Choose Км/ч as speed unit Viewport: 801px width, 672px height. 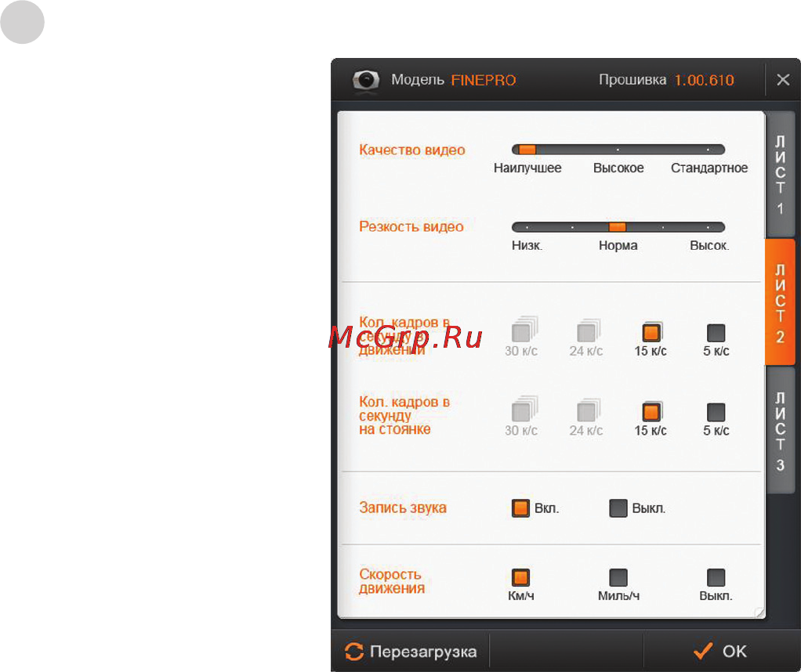(520, 577)
